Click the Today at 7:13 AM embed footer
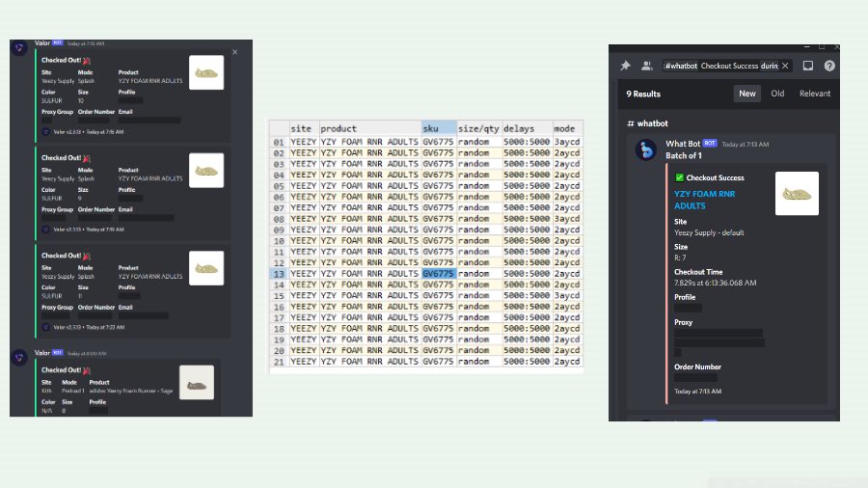 coord(697,392)
